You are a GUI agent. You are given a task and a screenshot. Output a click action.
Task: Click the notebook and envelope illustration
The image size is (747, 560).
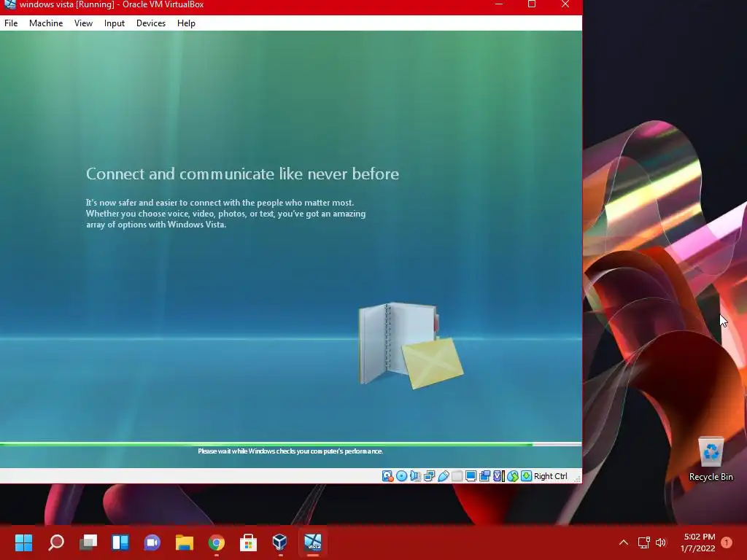411,345
